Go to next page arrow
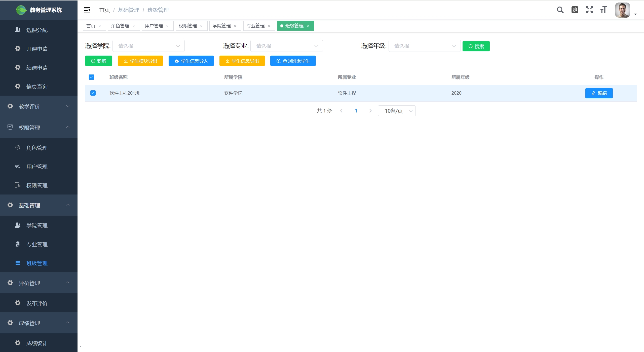This screenshot has height=352, width=644. [x=370, y=111]
